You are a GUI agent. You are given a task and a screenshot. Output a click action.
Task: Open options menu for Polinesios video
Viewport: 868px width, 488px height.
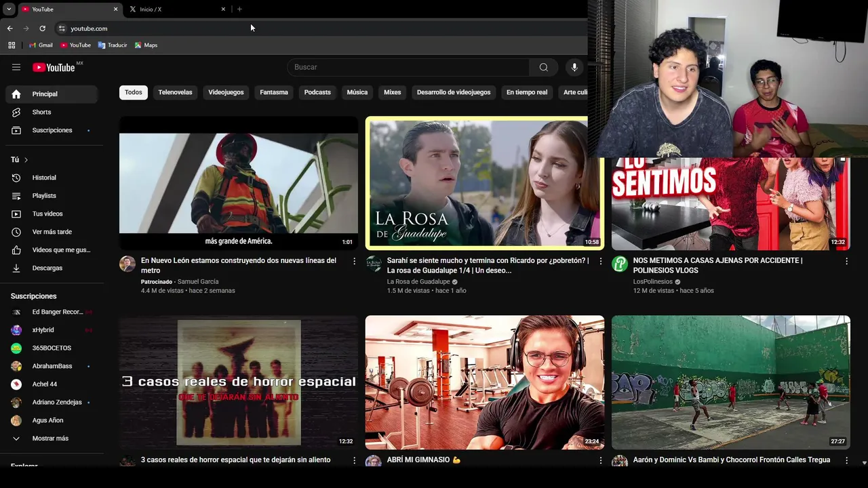click(x=846, y=261)
